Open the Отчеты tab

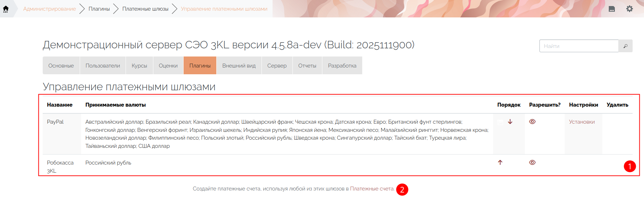click(x=307, y=66)
